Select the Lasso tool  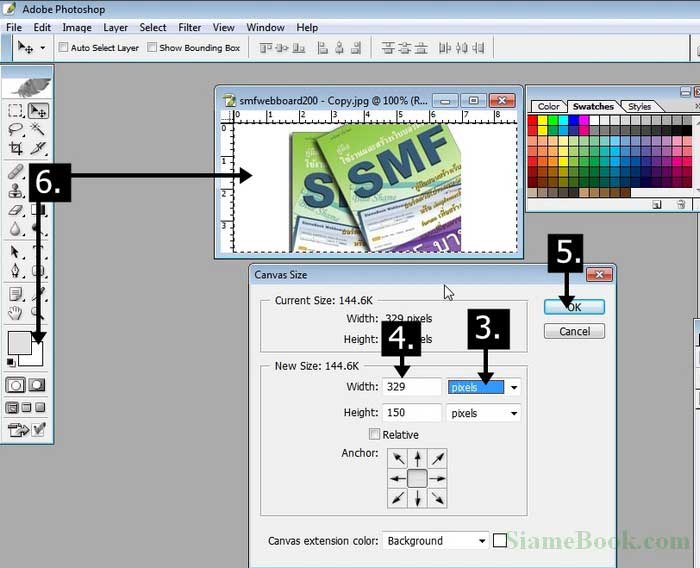pos(16,129)
